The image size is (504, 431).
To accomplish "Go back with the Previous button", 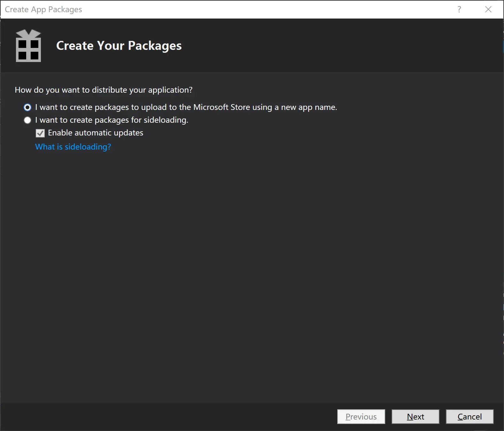I will point(361,417).
